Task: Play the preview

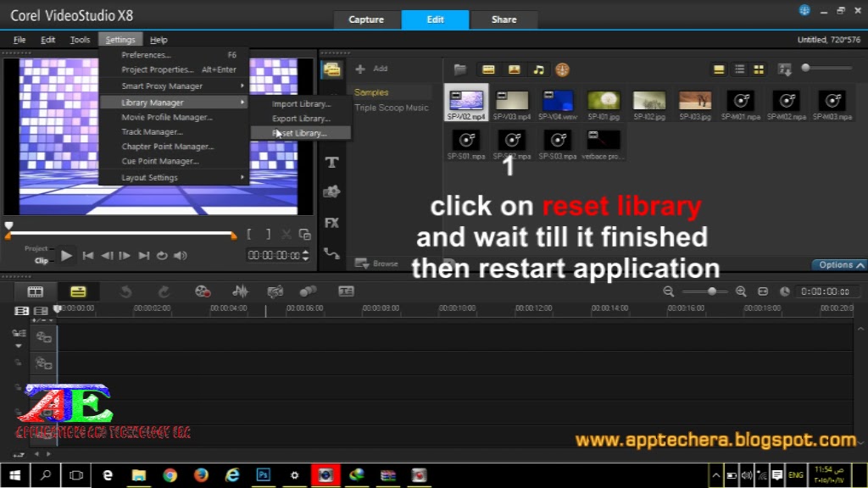Action: pyautogui.click(x=66, y=256)
